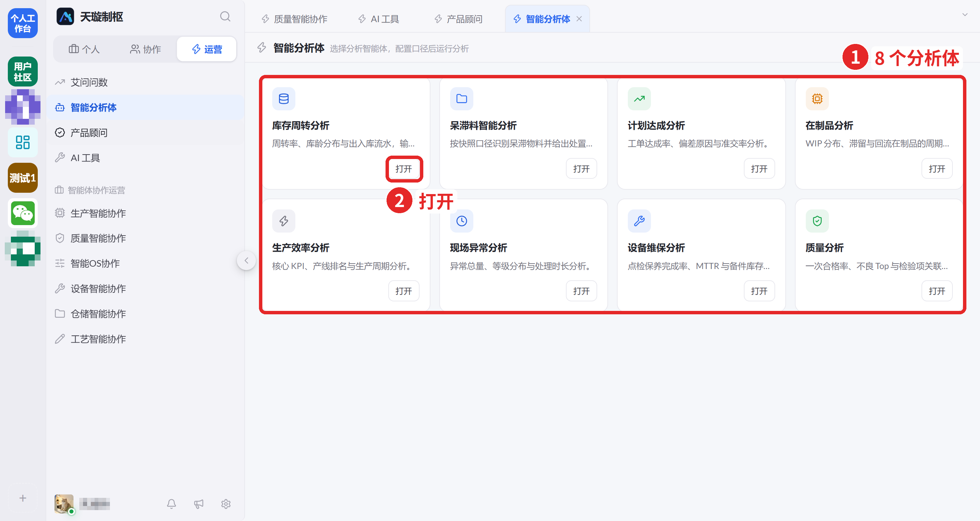Click 计划达成分析 trend icon
Screen dimensions: 980x521
pos(639,99)
